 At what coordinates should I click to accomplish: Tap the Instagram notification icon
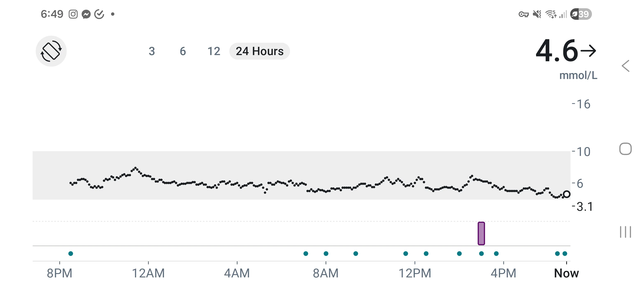pyautogui.click(x=73, y=14)
